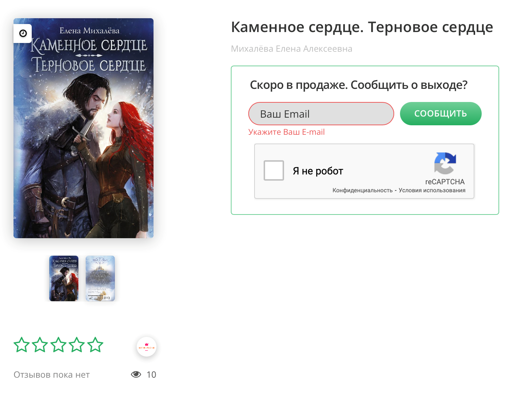
Task: Open the "Условия использования" link
Action: point(432,190)
